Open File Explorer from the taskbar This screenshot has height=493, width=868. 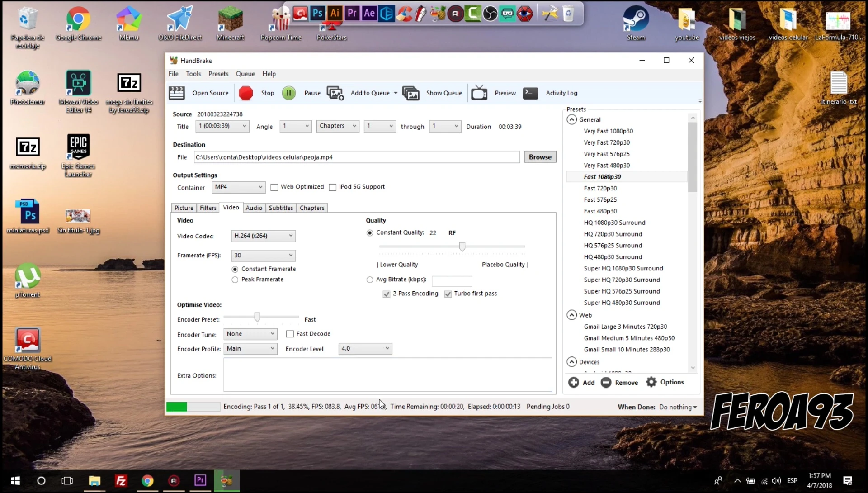94,480
